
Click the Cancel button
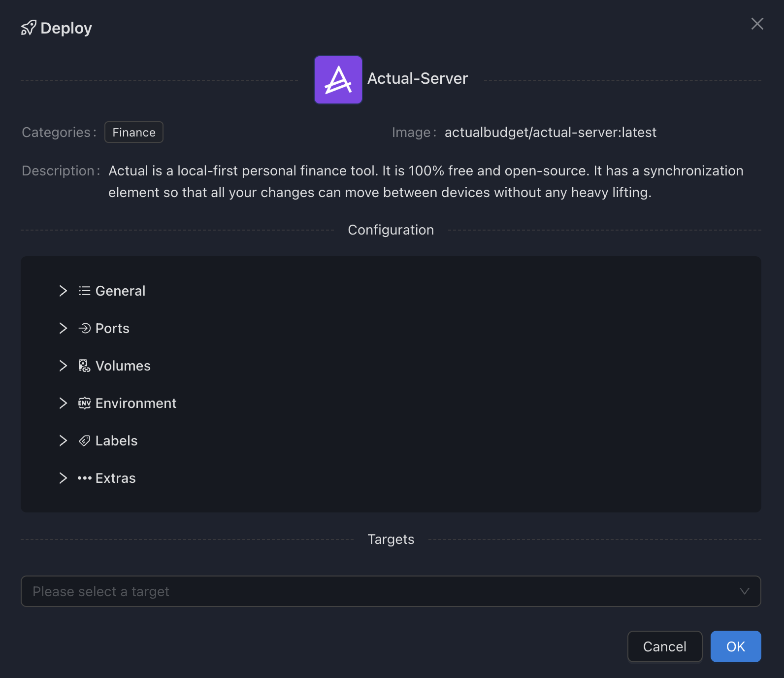(665, 646)
